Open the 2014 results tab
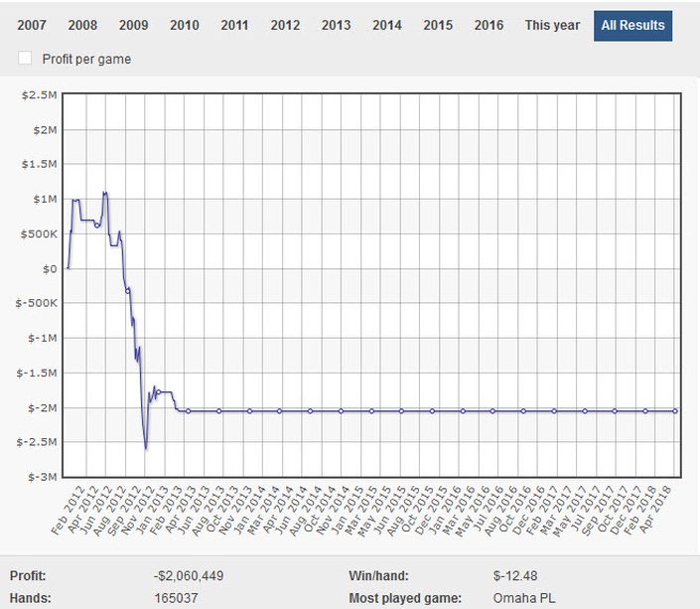The height and width of the screenshot is (609, 700). point(386,25)
